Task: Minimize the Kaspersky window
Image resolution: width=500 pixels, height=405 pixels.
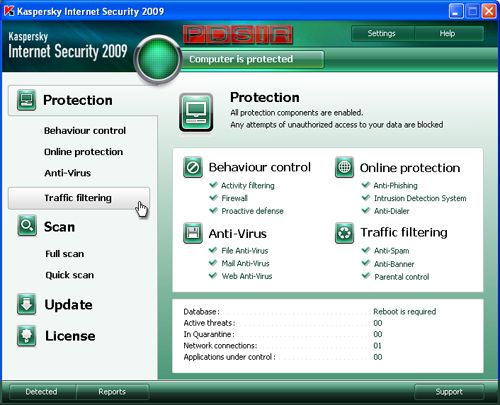Action: tap(456, 11)
